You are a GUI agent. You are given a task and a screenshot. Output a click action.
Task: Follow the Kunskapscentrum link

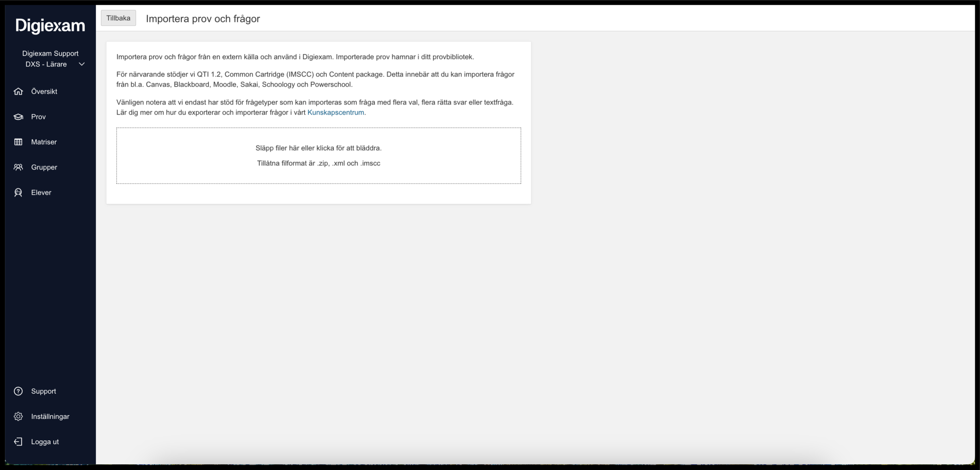336,112
